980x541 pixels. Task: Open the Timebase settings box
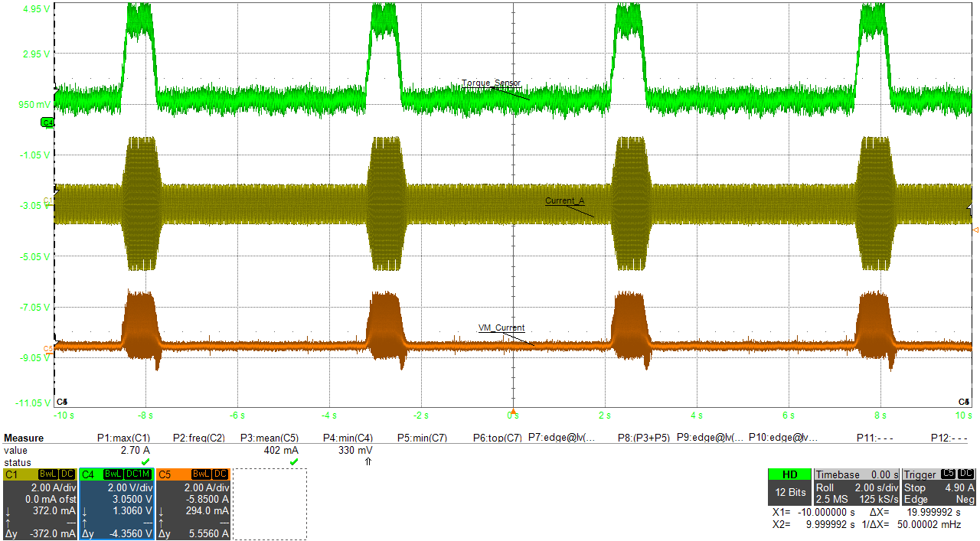857,487
